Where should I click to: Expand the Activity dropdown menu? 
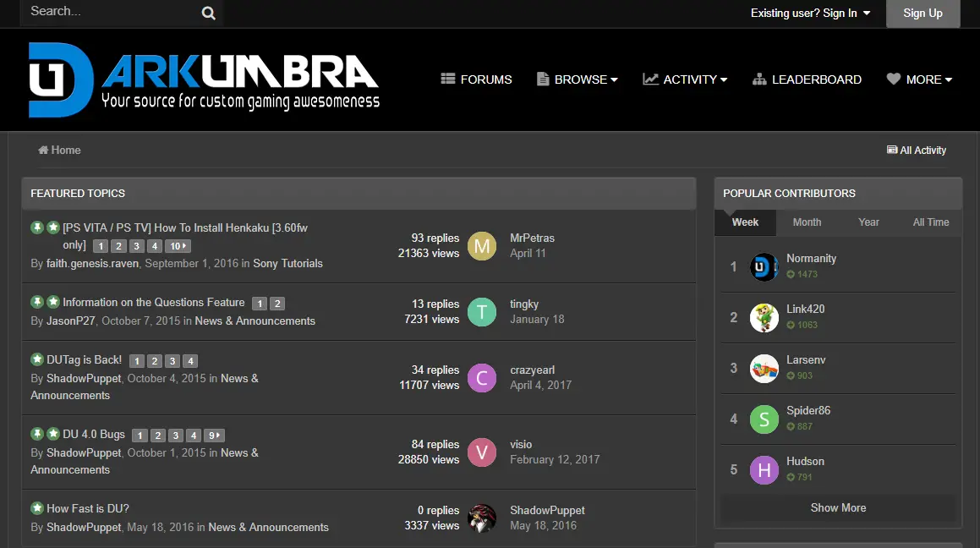tap(685, 79)
